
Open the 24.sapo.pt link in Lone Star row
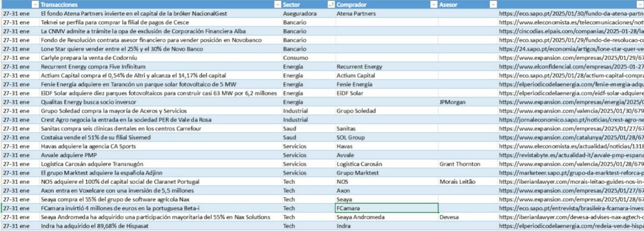(571, 49)
